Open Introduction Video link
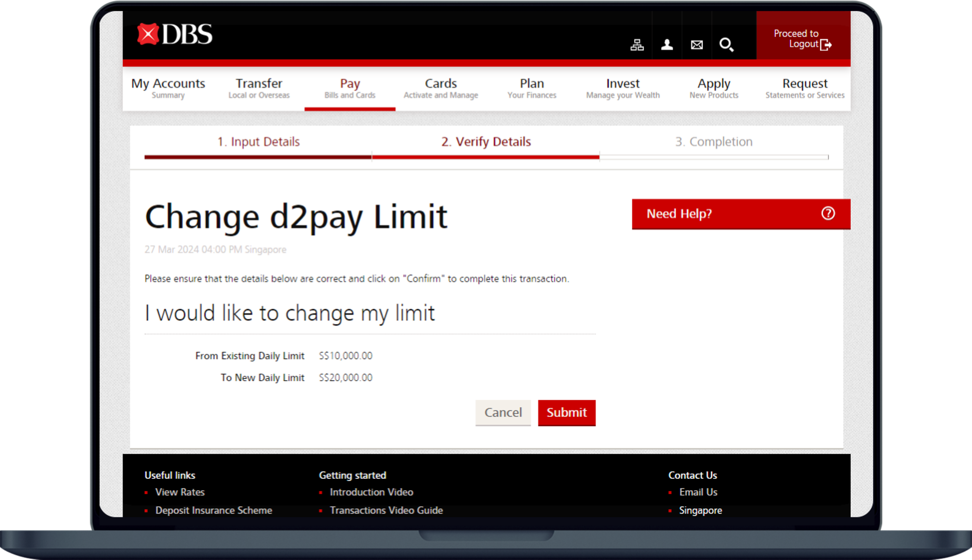The width and height of the screenshot is (972, 560). [372, 492]
